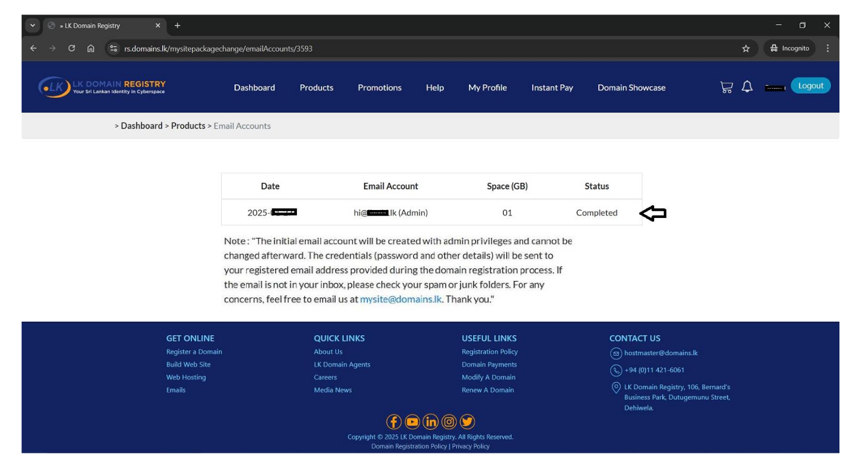This screenshot has width=868, height=468.
Task: View site information icon in address bar
Action: [x=113, y=49]
